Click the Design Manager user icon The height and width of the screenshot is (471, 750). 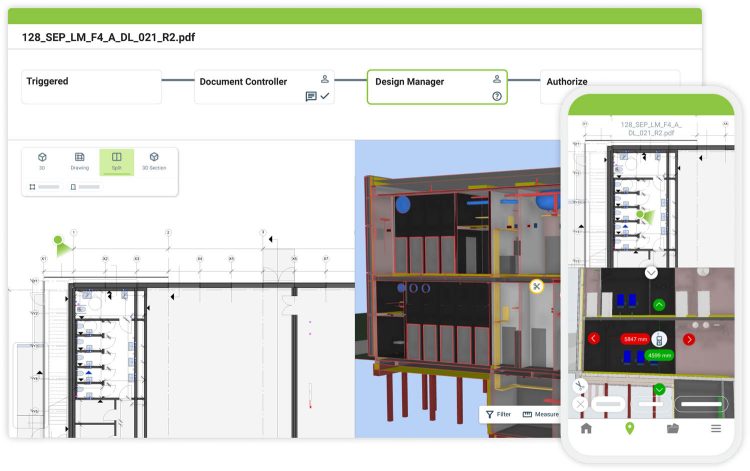[496, 79]
